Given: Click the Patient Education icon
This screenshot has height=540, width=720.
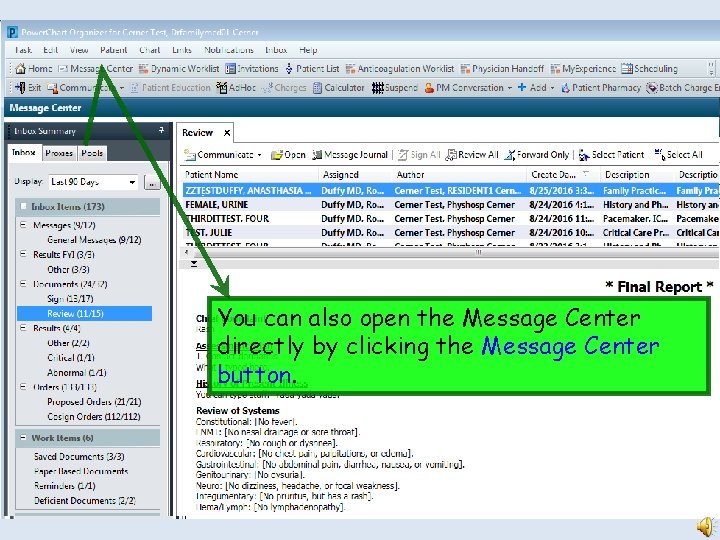Looking at the screenshot, I should pos(134,88).
